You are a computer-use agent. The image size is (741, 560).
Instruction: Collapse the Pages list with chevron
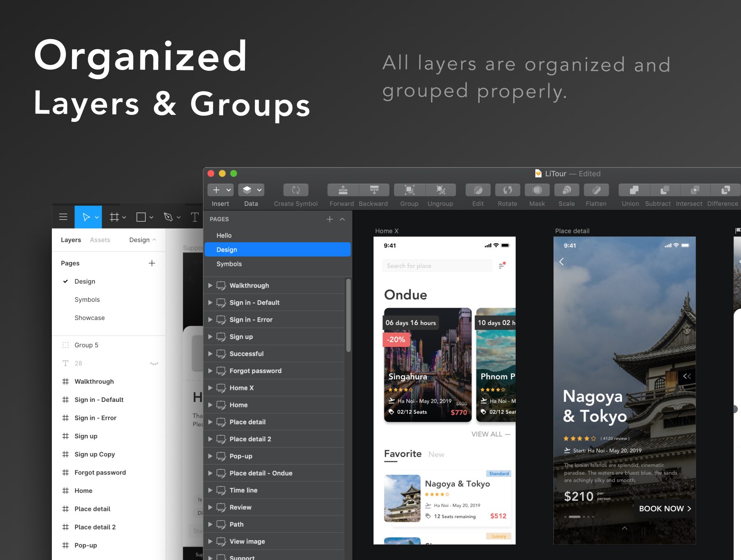point(342,219)
